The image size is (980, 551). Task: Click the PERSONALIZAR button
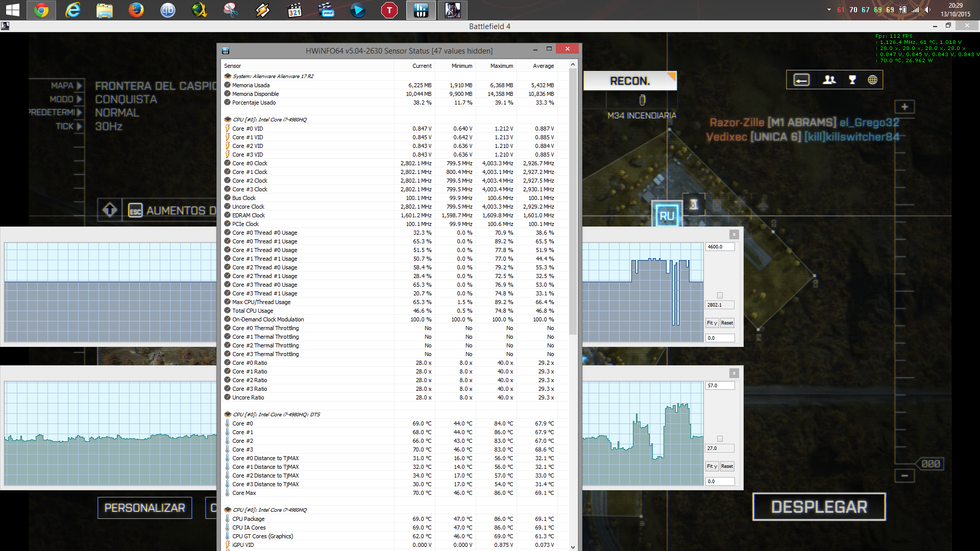point(144,508)
